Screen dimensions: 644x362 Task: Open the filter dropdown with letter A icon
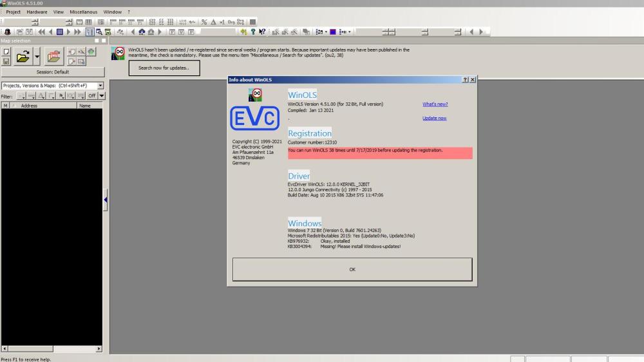[41, 96]
